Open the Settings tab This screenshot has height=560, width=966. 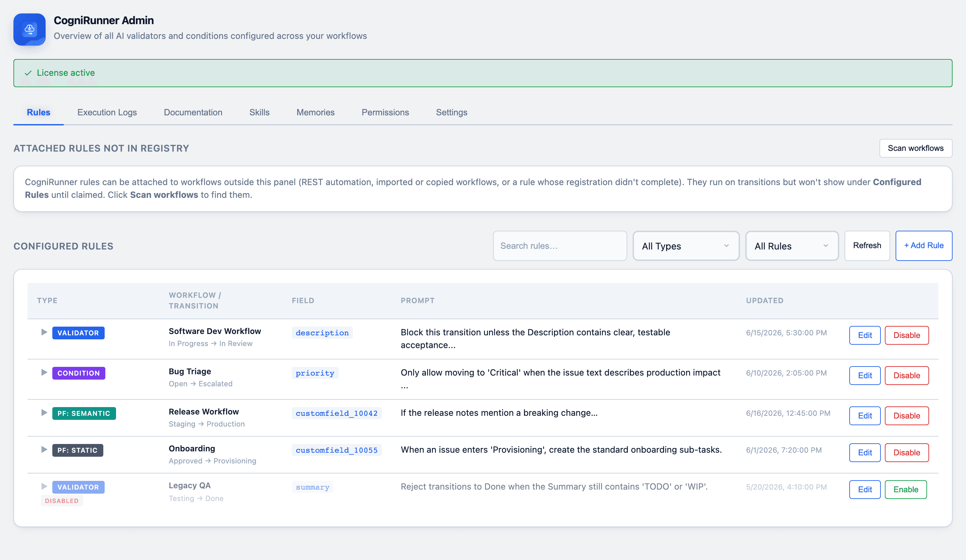click(451, 112)
